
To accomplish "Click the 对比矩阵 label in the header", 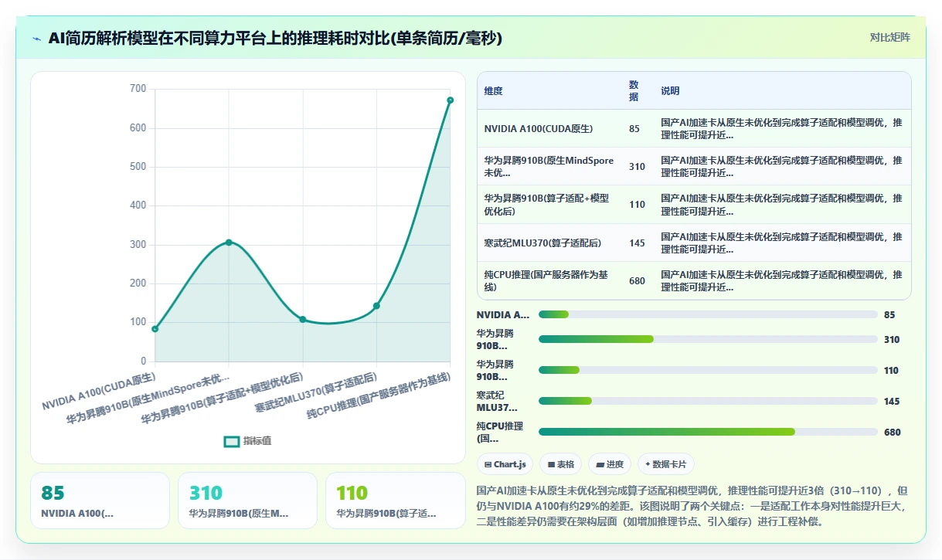I will pos(889,37).
